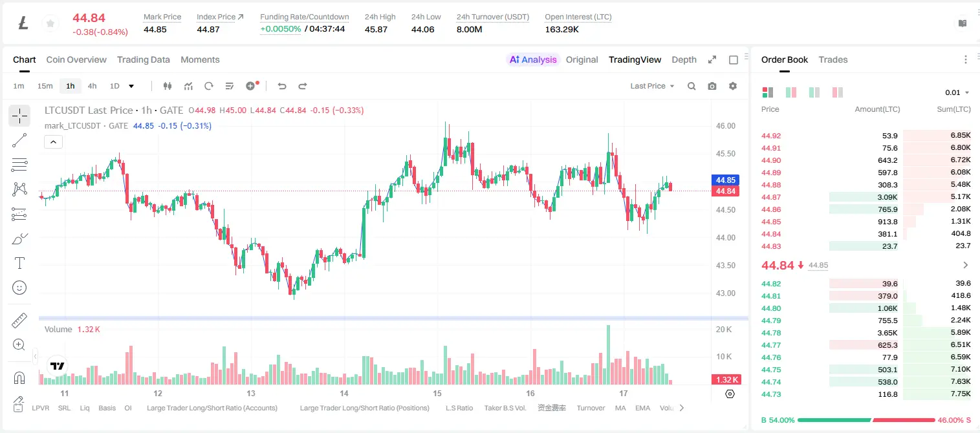
Task: Click the B/S ratio bar
Action: click(x=866, y=420)
